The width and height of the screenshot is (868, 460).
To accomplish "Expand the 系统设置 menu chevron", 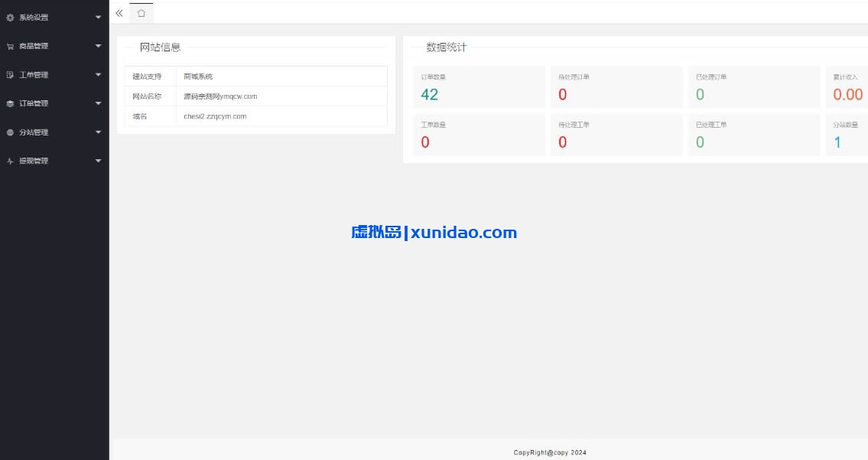I will (x=98, y=16).
